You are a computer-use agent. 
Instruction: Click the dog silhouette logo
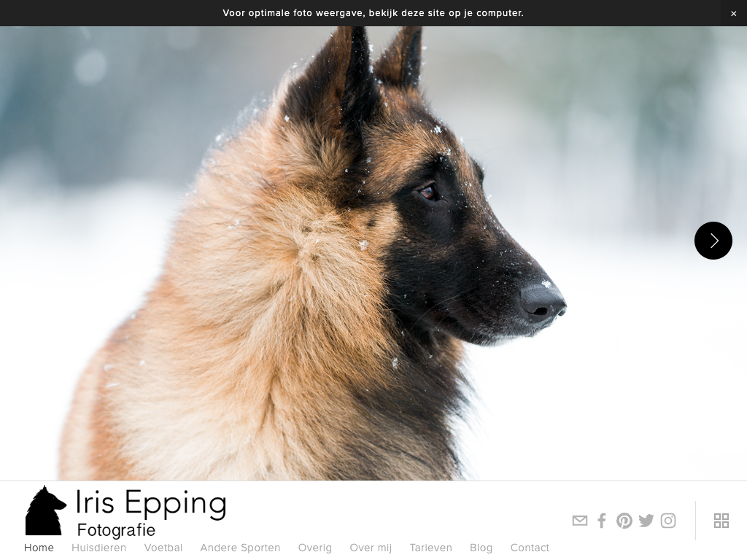coord(45,510)
